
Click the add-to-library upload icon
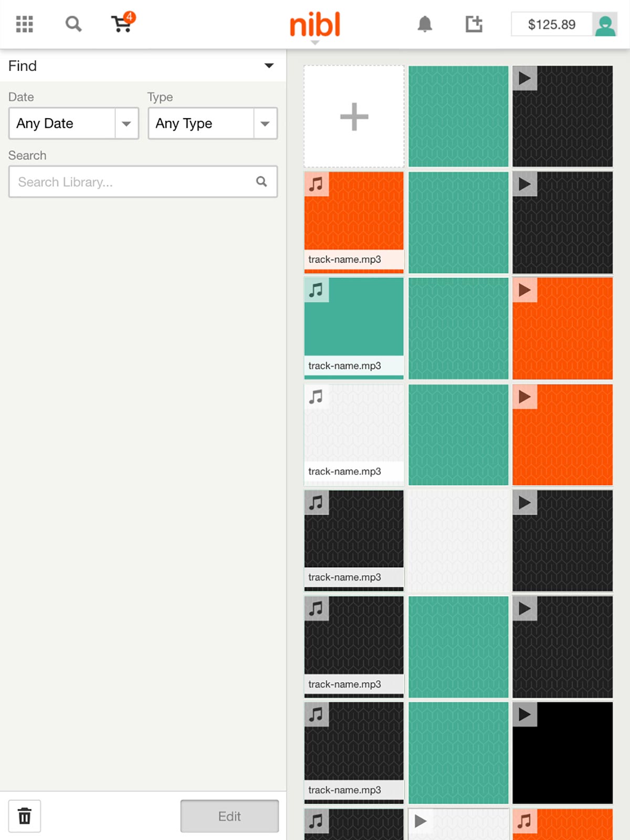[474, 24]
